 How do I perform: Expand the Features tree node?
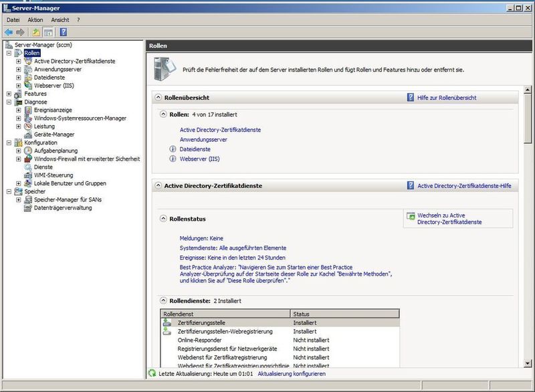9,94
